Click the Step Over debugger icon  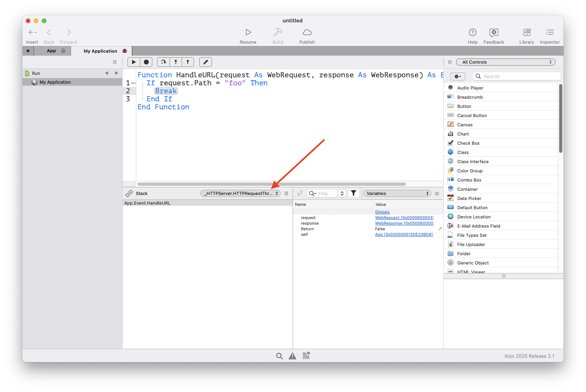[163, 62]
